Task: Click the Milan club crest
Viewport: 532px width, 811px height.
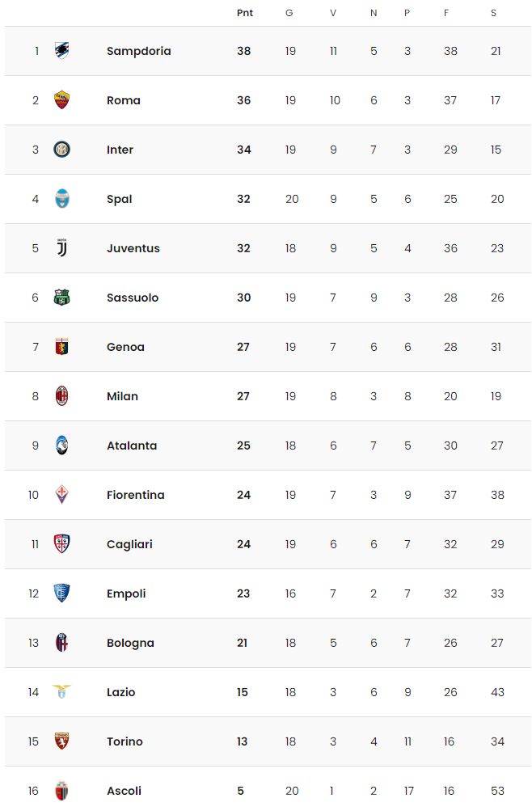Action: point(62,396)
